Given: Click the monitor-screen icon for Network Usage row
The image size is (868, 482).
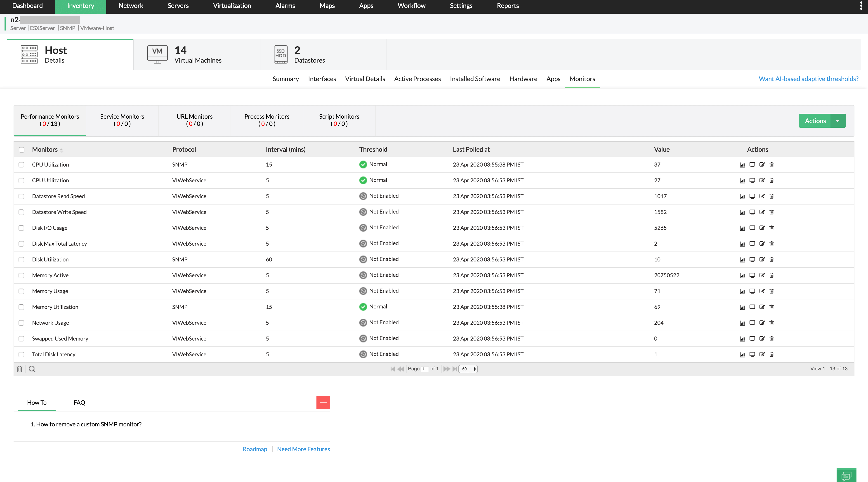Looking at the screenshot, I should [x=752, y=323].
